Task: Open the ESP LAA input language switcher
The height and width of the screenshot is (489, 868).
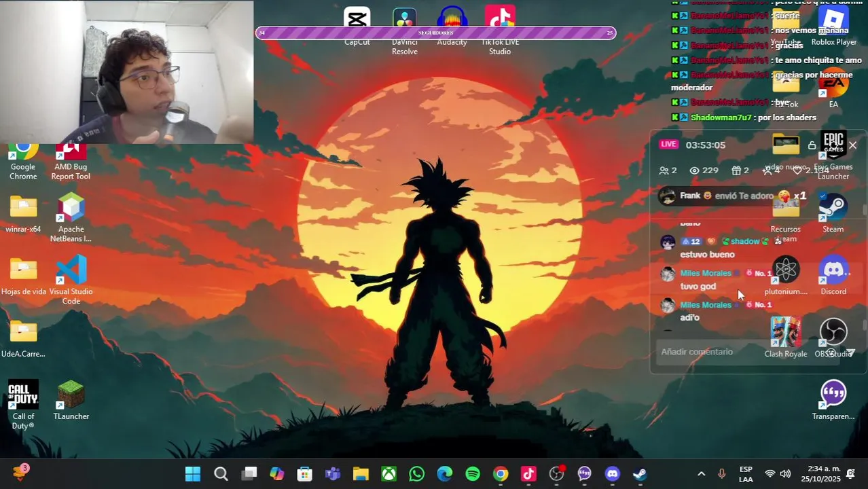Action: tap(746, 474)
